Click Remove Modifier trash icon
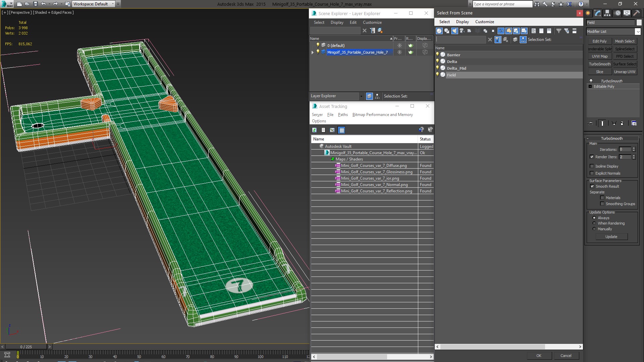Screen dimensions: 644x362 coord(622,123)
